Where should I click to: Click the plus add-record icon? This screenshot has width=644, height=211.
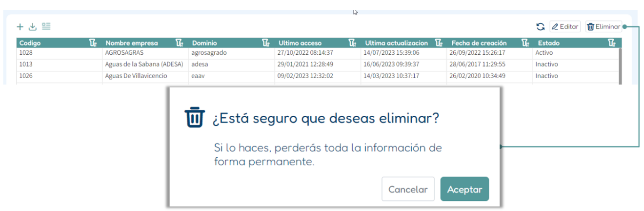pyautogui.click(x=20, y=26)
